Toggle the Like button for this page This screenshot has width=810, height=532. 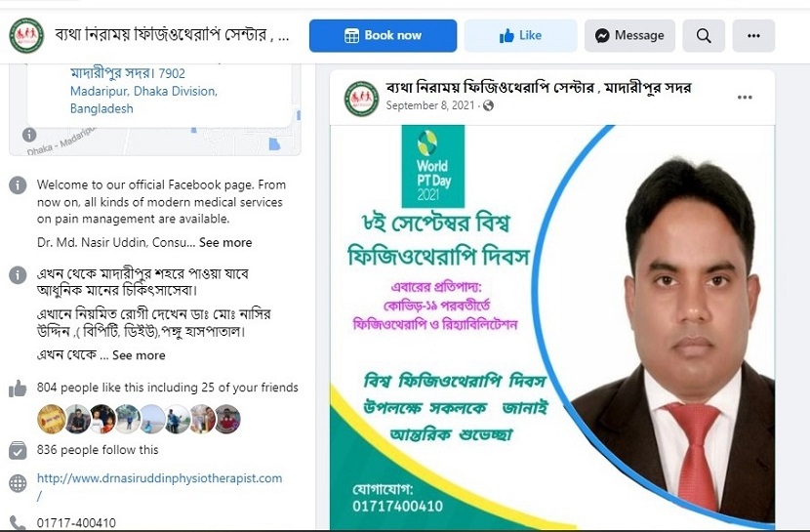[521, 36]
